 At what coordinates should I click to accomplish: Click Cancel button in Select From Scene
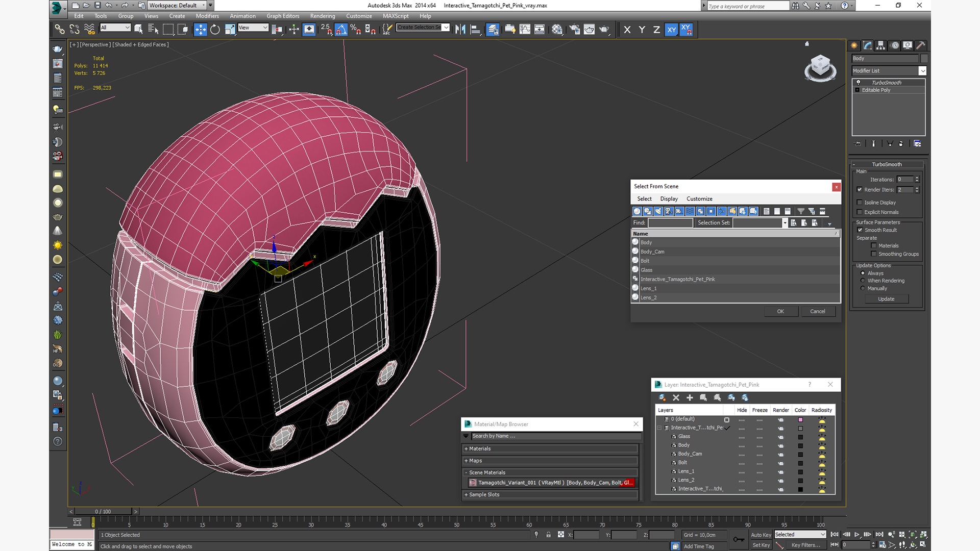pyautogui.click(x=817, y=311)
